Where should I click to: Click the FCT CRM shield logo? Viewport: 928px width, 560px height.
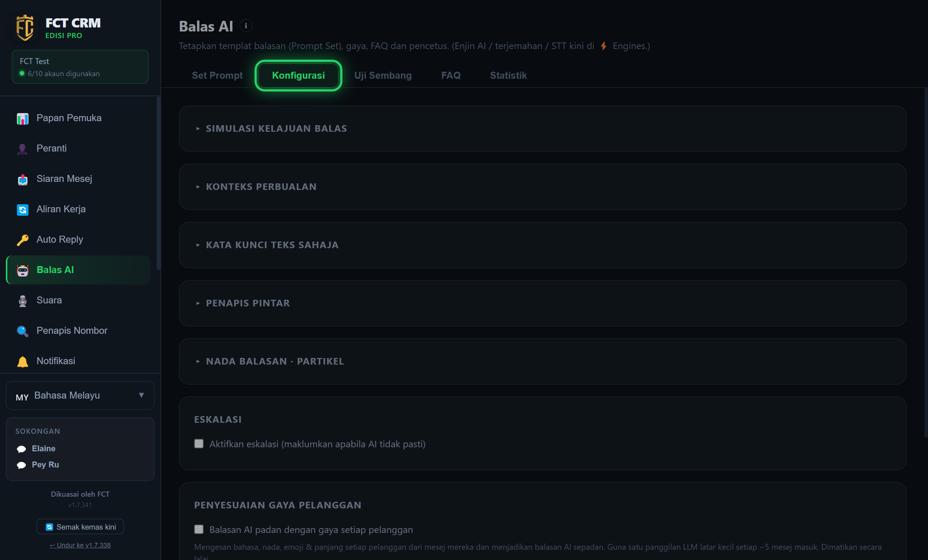pos(25,28)
